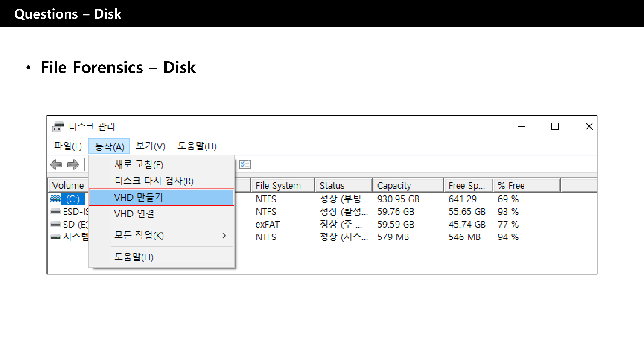Screen dimensions: 644x362
Task: Click the forward arrow toolbar icon
Action: click(x=73, y=165)
